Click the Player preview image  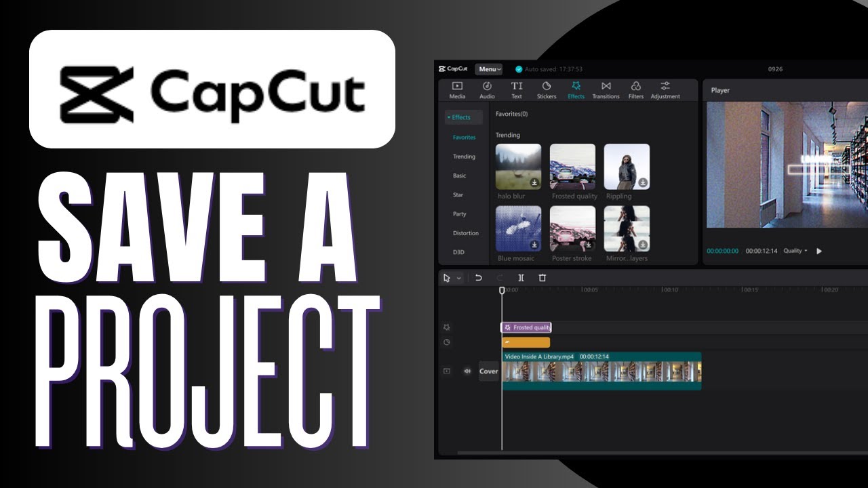pos(787,165)
